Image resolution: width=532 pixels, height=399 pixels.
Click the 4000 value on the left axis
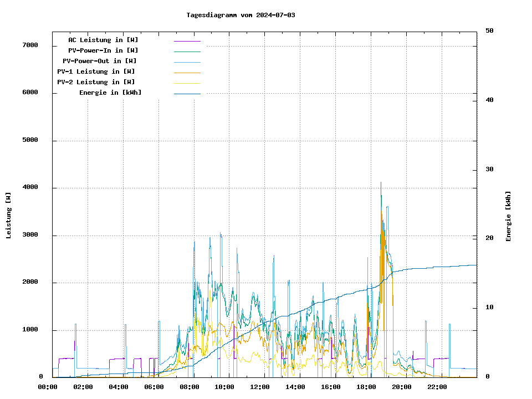click(x=30, y=187)
